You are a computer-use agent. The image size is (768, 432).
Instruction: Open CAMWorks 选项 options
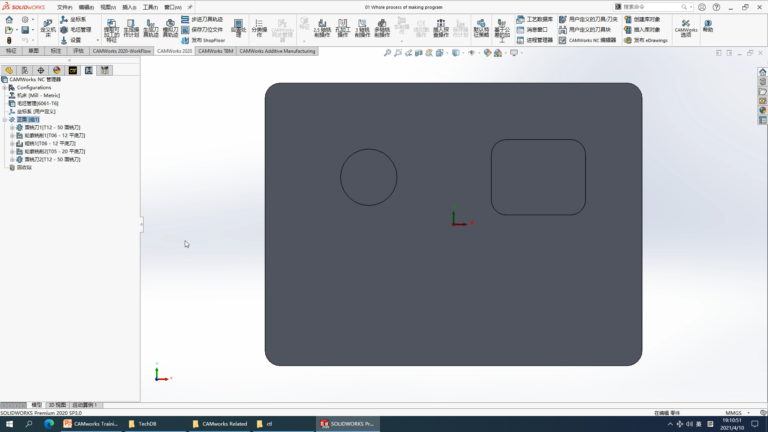click(685, 28)
